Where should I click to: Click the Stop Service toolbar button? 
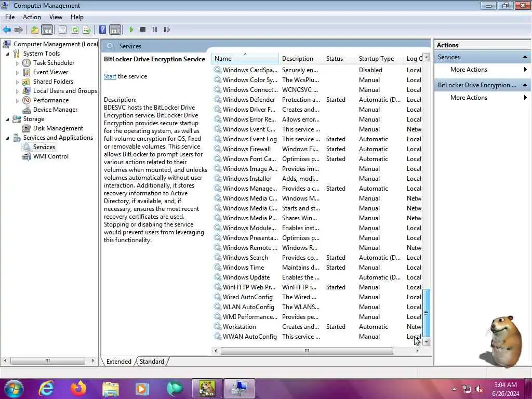point(143,30)
